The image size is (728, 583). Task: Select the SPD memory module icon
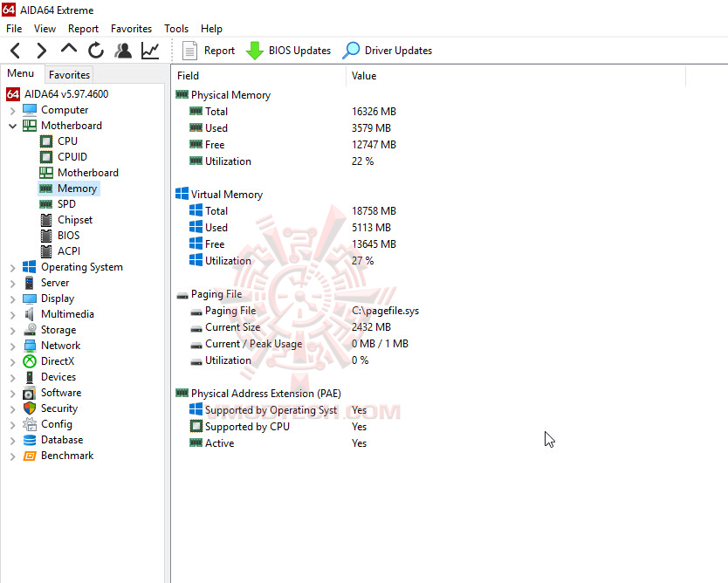click(46, 204)
